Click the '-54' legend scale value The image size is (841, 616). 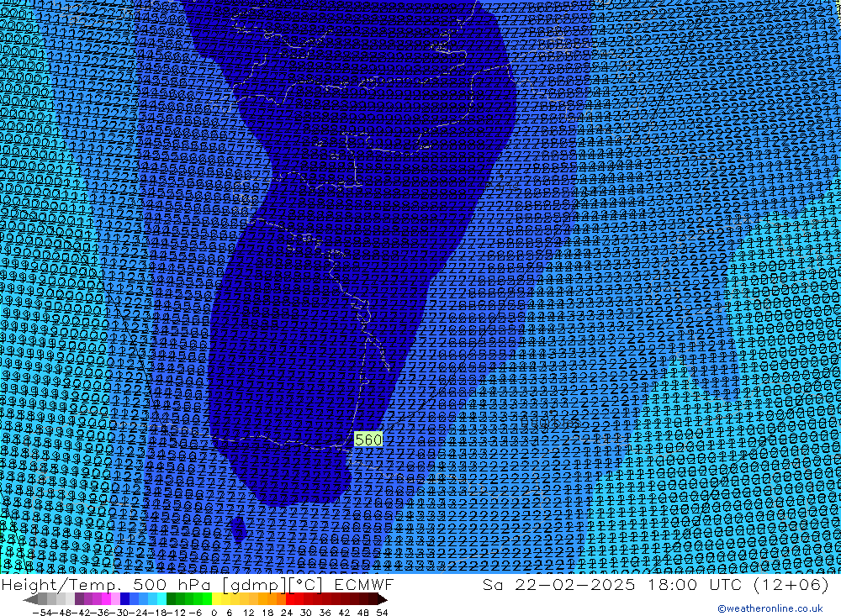[42, 613]
